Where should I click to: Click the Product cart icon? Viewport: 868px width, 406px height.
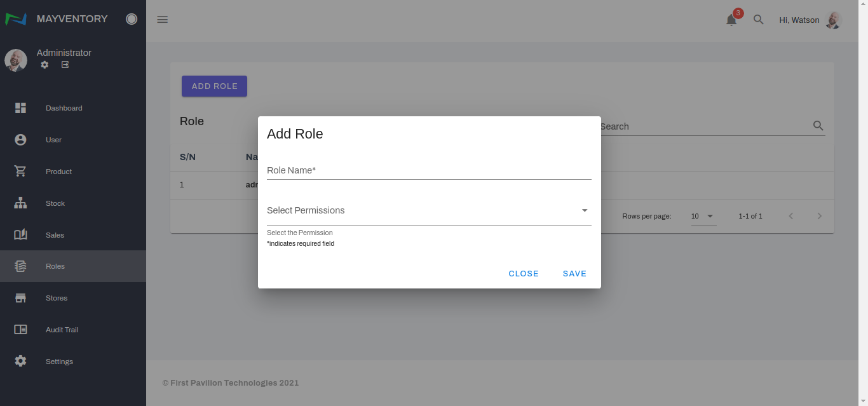pyautogui.click(x=20, y=172)
